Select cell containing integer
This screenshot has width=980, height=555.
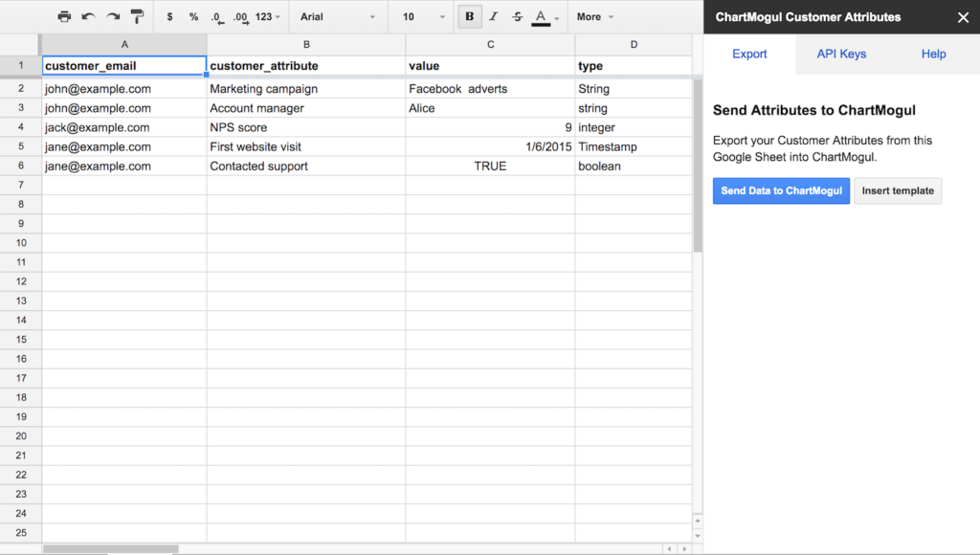pyautogui.click(x=634, y=127)
